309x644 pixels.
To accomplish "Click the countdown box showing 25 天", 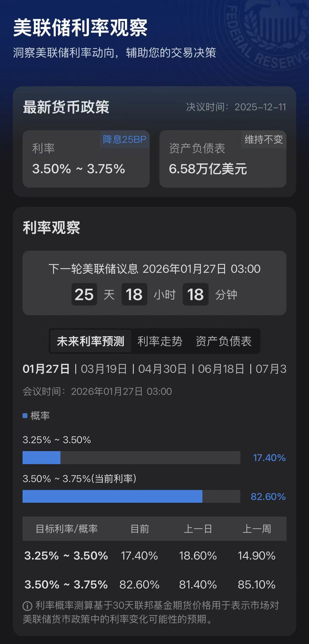I will coord(84,294).
